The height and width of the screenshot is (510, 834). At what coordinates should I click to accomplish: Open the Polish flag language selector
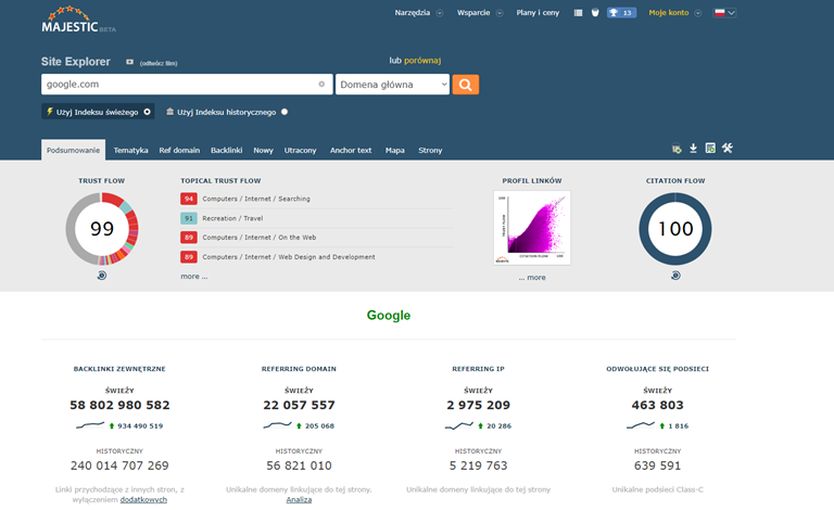(724, 13)
